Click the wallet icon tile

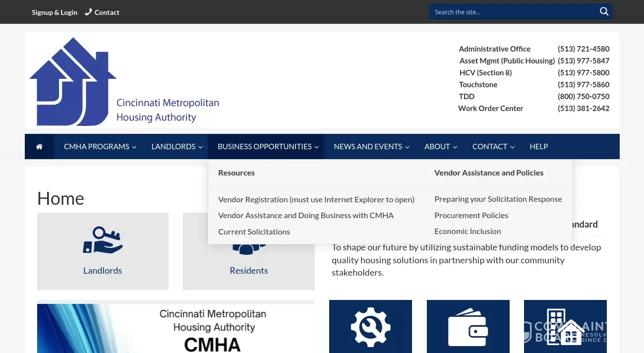pyautogui.click(x=468, y=326)
